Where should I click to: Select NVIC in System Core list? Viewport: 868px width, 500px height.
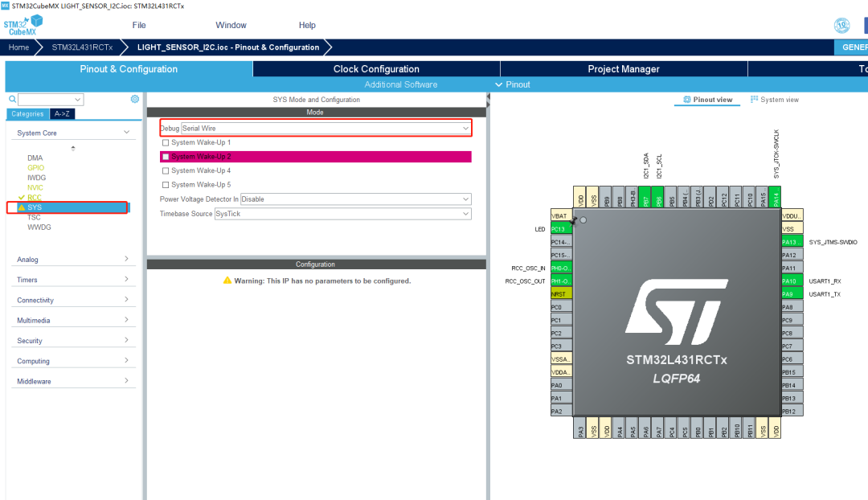35,188
